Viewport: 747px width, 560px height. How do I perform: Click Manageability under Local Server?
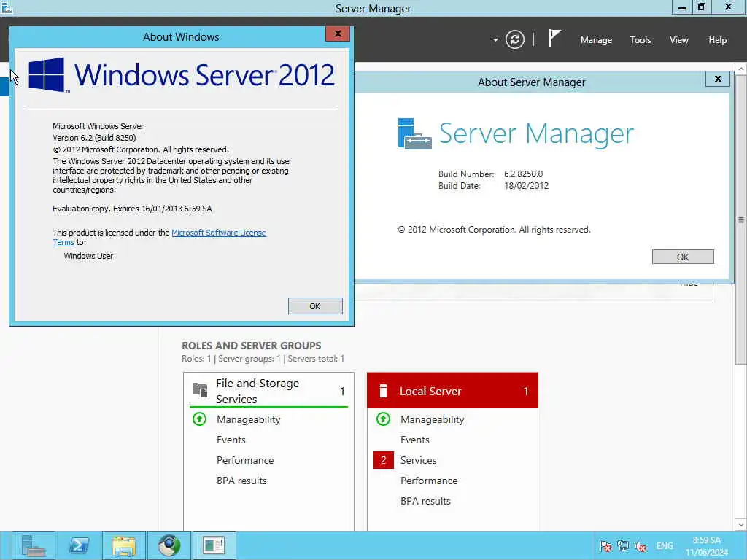pyautogui.click(x=432, y=419)
